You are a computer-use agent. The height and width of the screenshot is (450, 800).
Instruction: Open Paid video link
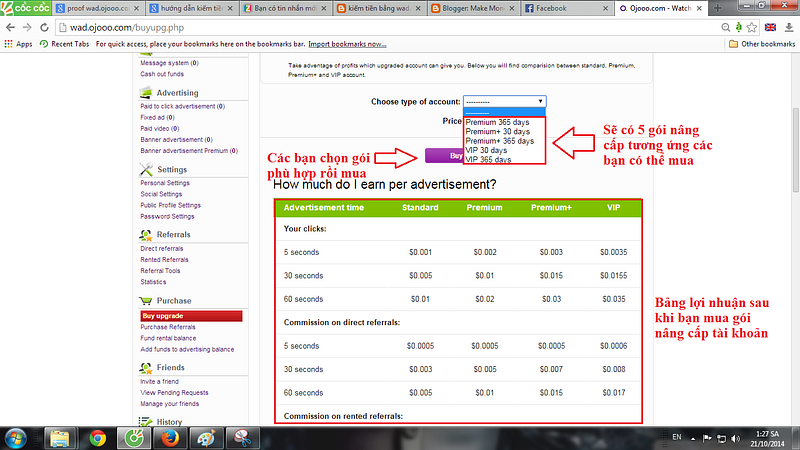(x=160, y=129)
